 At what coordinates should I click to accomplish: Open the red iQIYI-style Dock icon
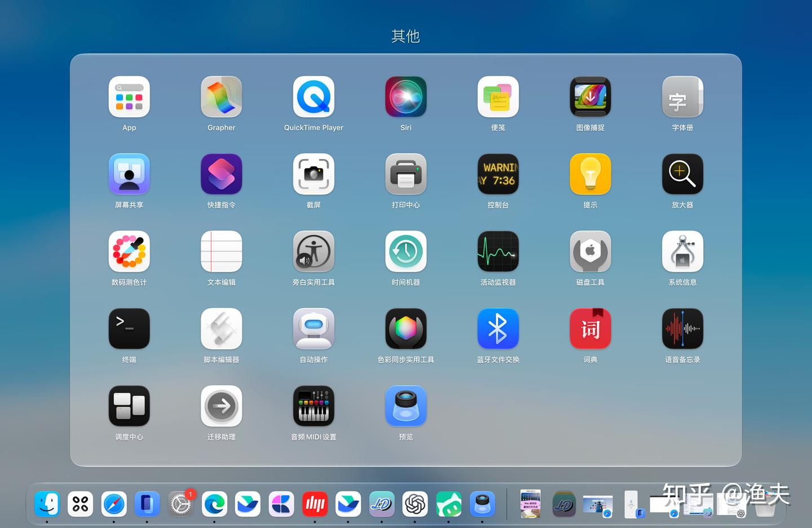pyautogui.click(x=315, y=504)
